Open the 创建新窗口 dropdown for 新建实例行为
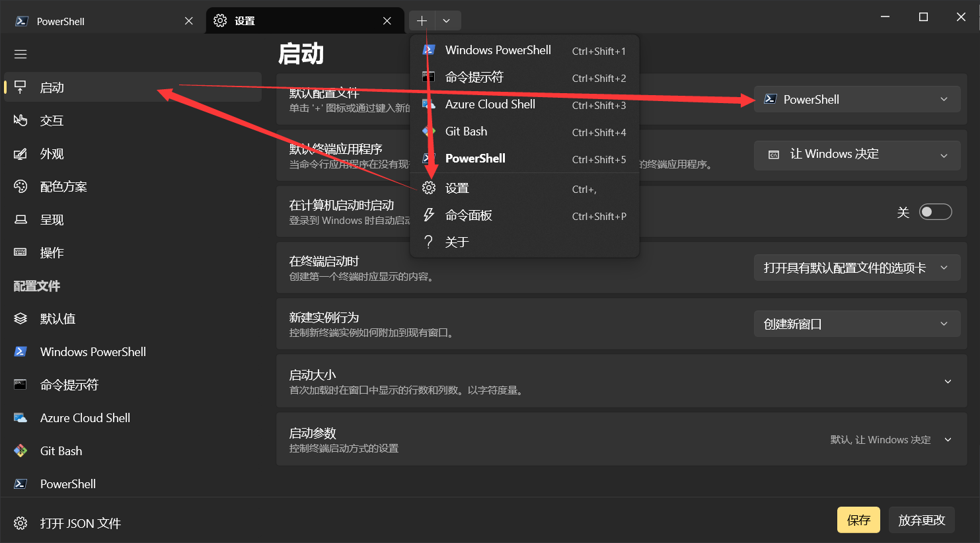980x543 pixels. tap(857, 324)
